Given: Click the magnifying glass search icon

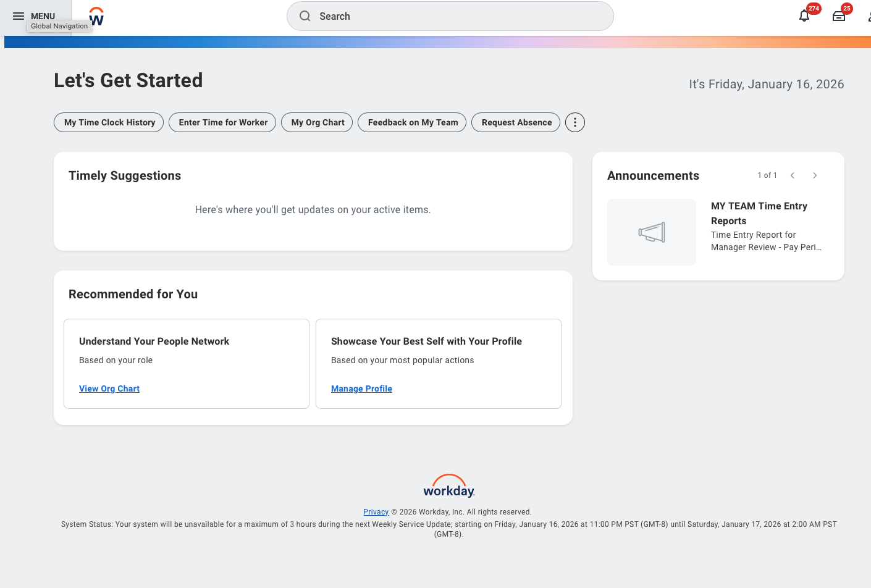Looking at the screenshot, I should [x=305, y=16].
